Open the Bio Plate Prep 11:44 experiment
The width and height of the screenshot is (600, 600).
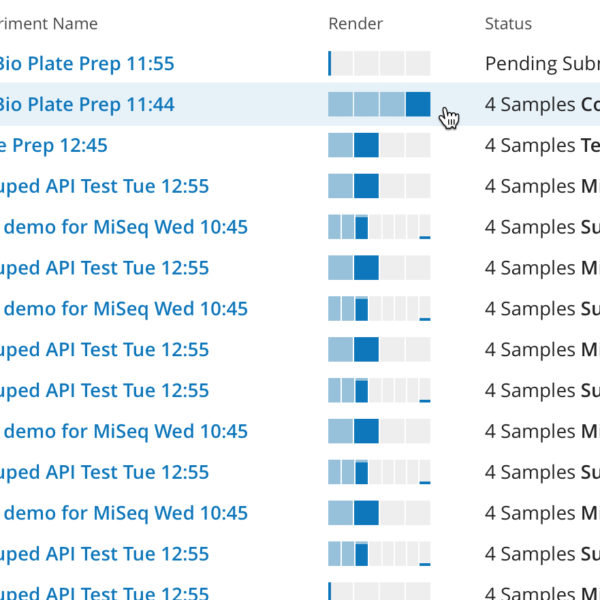tap(85, 105)
